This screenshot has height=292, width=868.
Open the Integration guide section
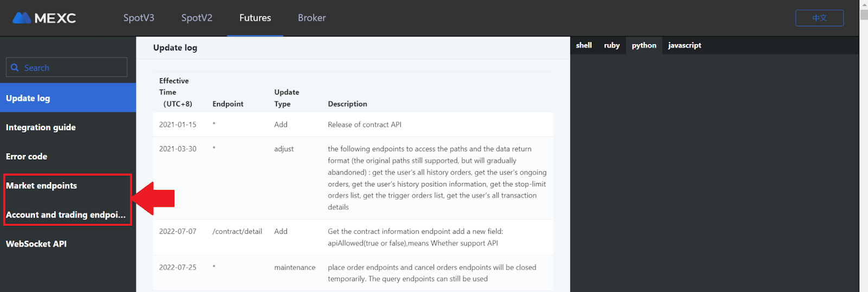(x=68, y=127)
